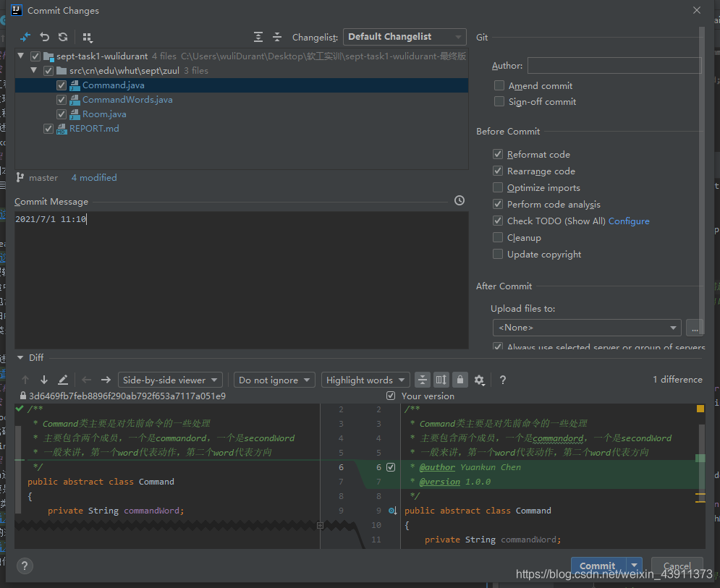Click the Refresh changes icon

pos(64,37)
